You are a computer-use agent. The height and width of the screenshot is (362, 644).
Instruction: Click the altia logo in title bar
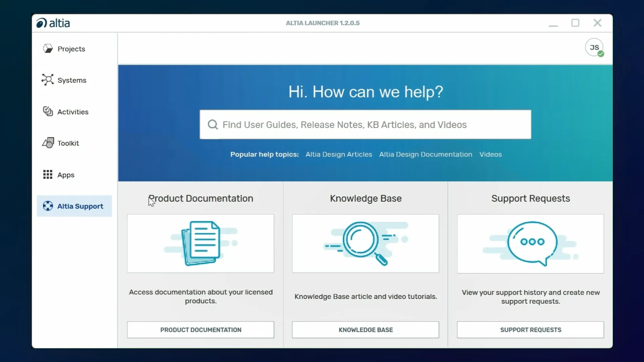click(x=53, y=23)
